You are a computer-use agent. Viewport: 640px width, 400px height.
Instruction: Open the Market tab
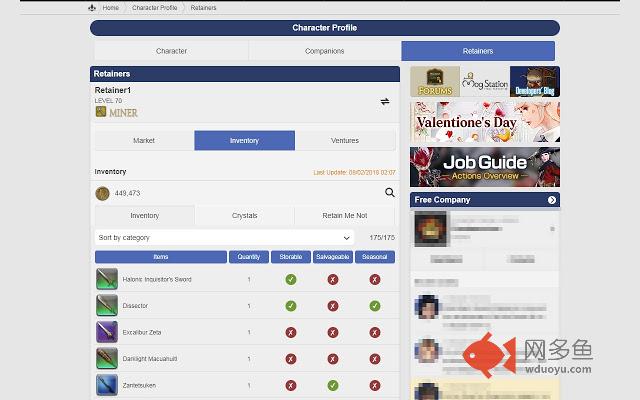pyautogui.click(x=144, y=140)
